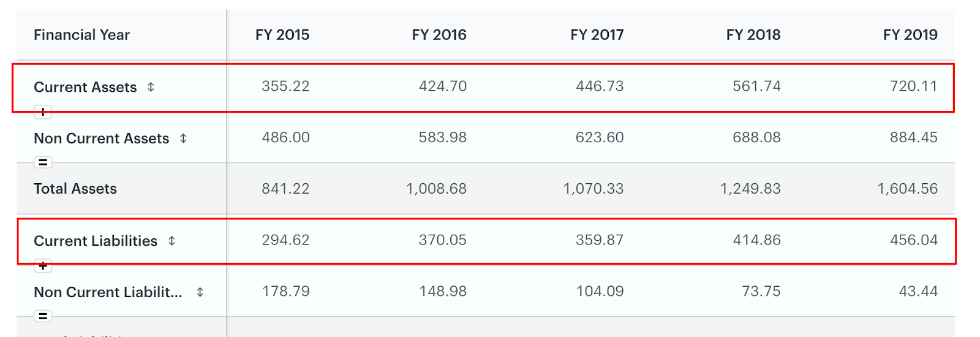Expand the Non Current Liabilities row arrow

pos(200,292)
